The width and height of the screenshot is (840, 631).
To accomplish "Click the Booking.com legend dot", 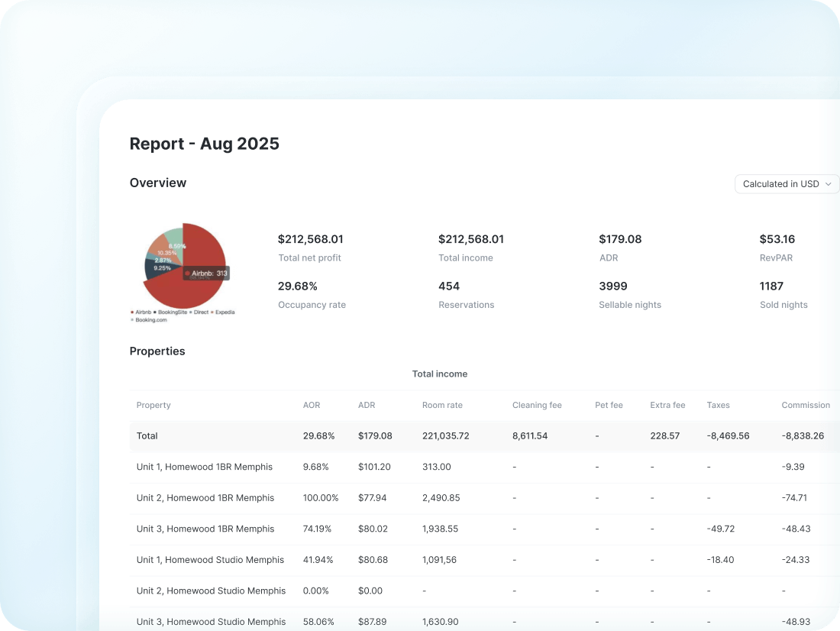I will 131,320.
